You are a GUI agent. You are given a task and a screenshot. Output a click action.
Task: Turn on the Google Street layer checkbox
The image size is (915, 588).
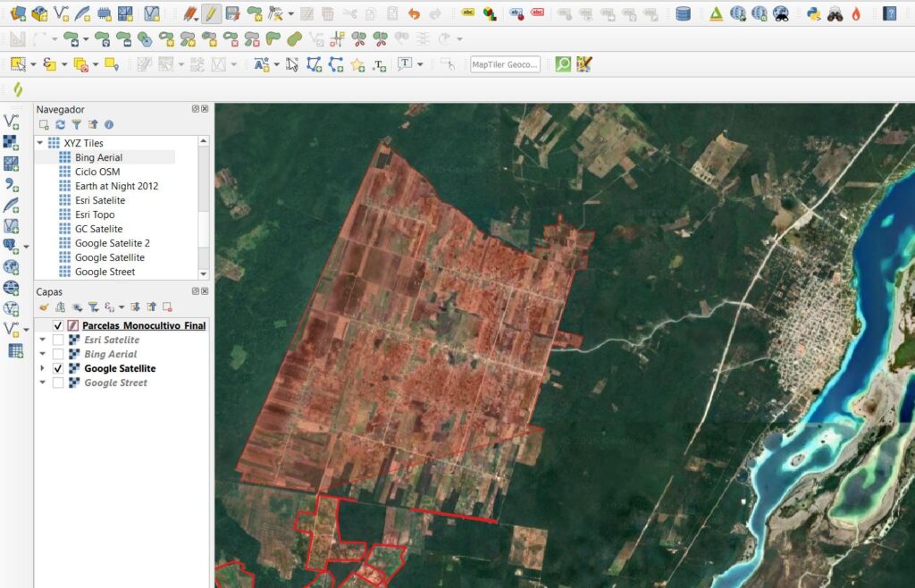coord(58,383)
